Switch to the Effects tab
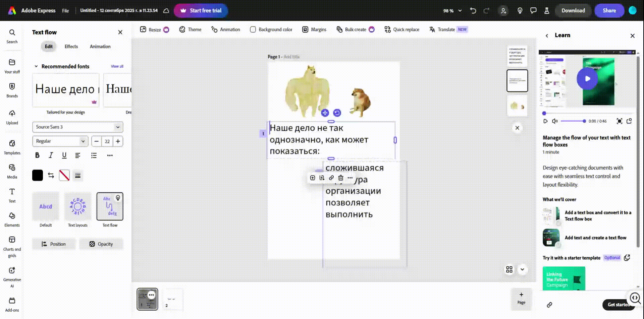644x319 pixels. pos(71,47)
